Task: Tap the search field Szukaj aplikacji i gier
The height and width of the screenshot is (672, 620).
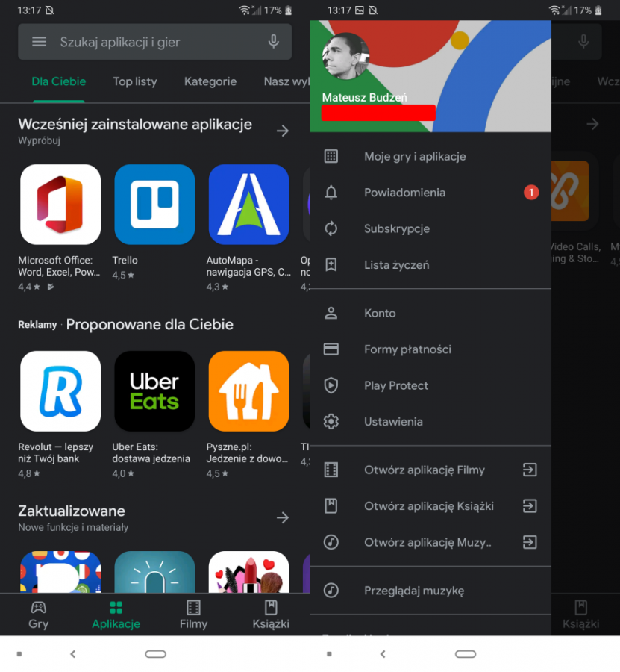Action: click(x=155, y=42)
